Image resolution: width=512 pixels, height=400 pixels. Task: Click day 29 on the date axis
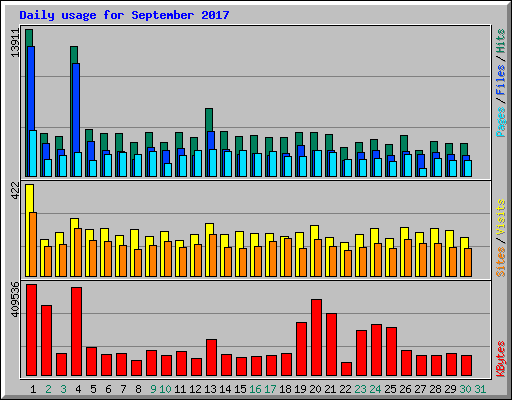(450, 389)
